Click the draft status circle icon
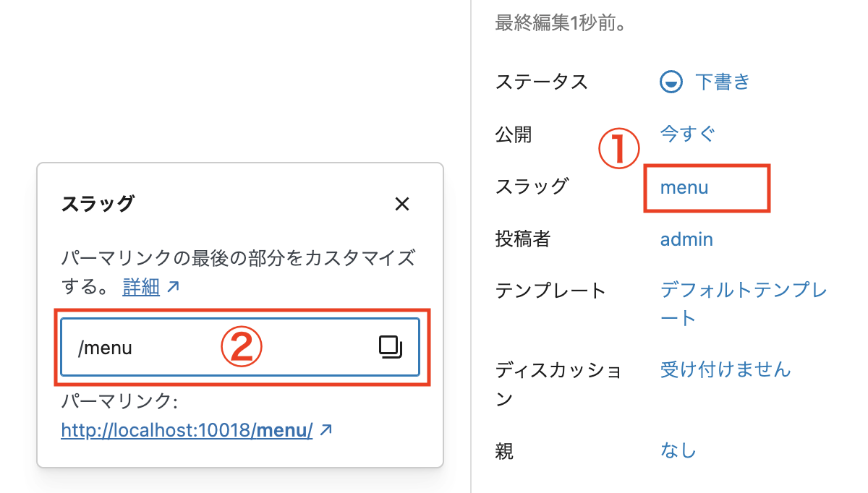 pos(671,82)
